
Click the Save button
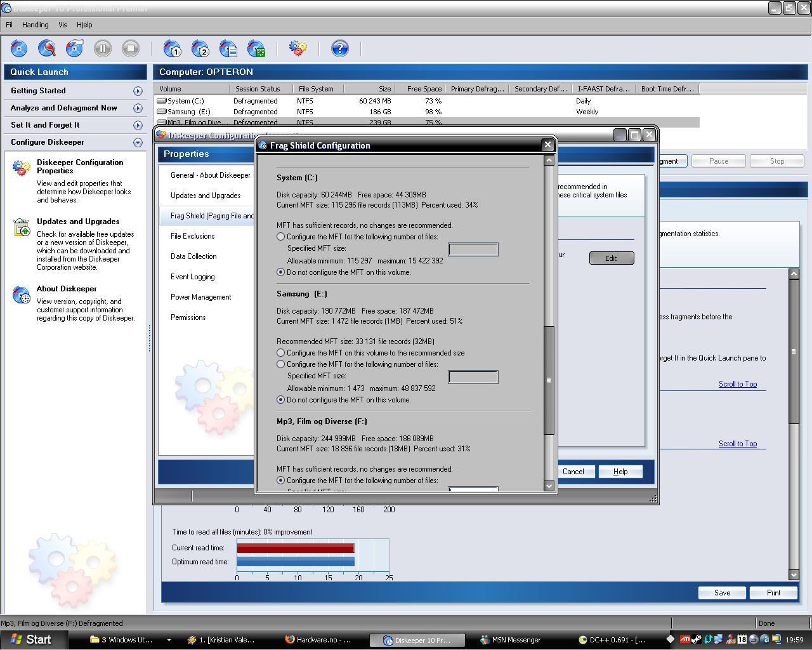pyautogui.click(x=722, y=593)
